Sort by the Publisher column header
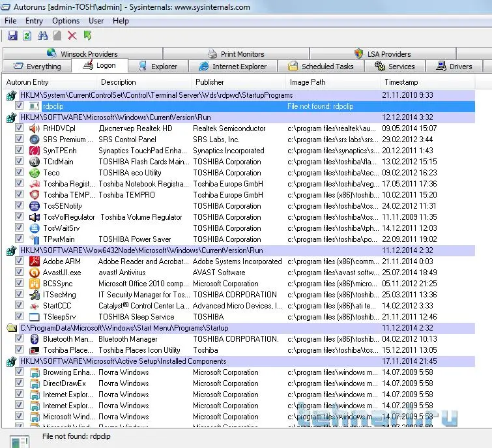The image size is (492, 448). point(210,82)
